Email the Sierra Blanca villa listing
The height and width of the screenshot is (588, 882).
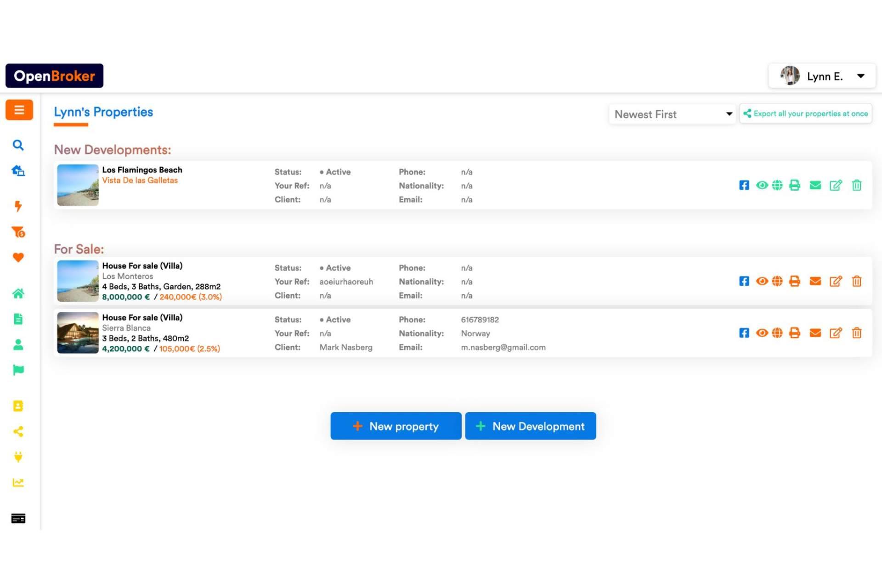(815, 333)
